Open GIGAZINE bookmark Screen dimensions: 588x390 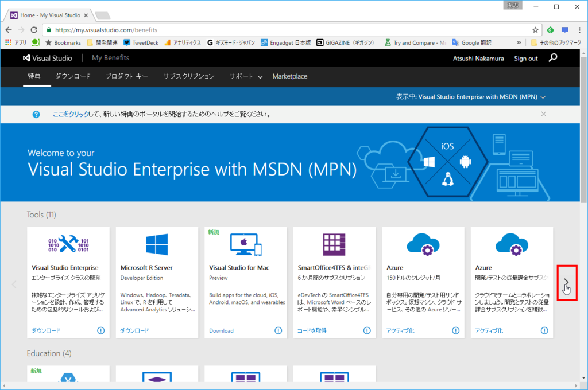pos(345,42)
